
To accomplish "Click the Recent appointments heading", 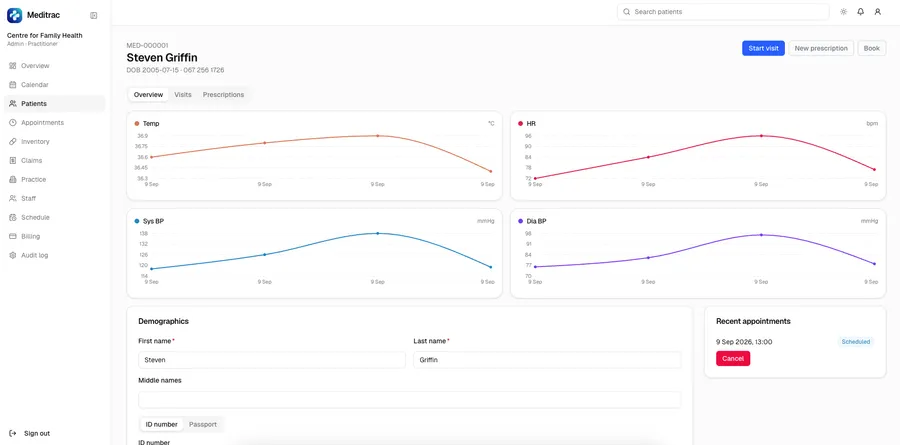I will (753, 322).
